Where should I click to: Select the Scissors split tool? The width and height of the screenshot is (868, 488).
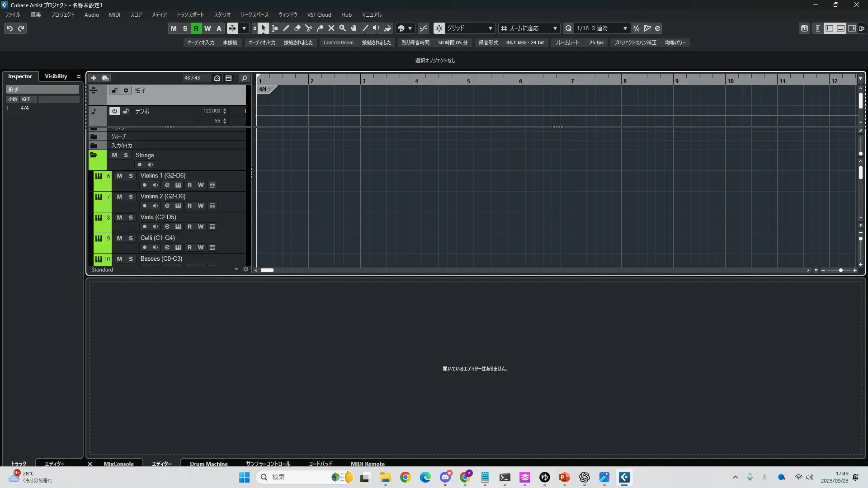(x=309, y=28)
